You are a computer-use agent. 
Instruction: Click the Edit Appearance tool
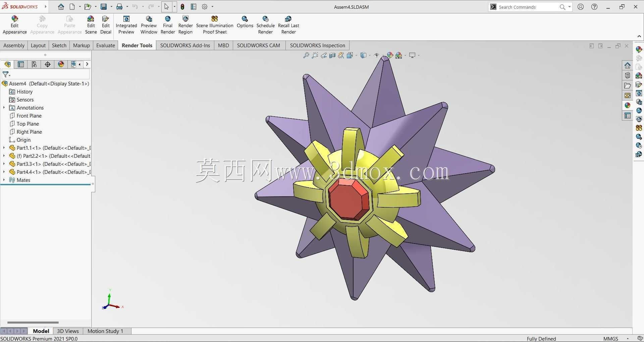tap(14, 25)
